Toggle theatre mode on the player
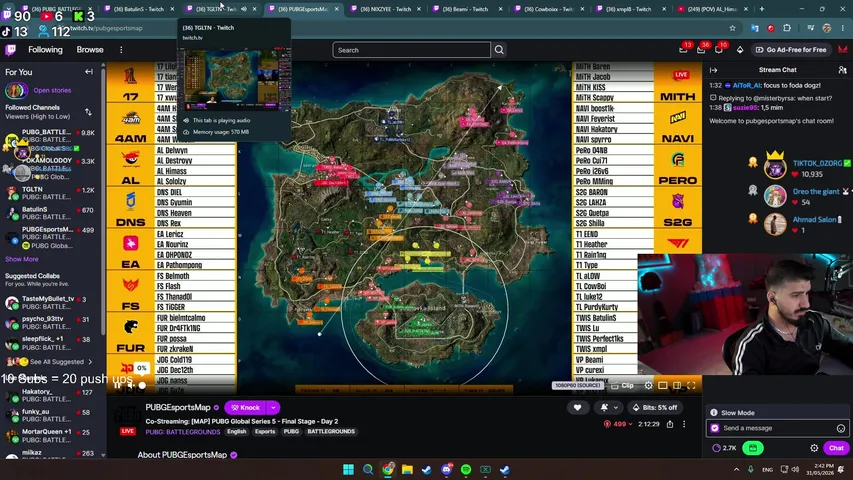The height and width of the screenshot is (480, 853). coord(663,385)
